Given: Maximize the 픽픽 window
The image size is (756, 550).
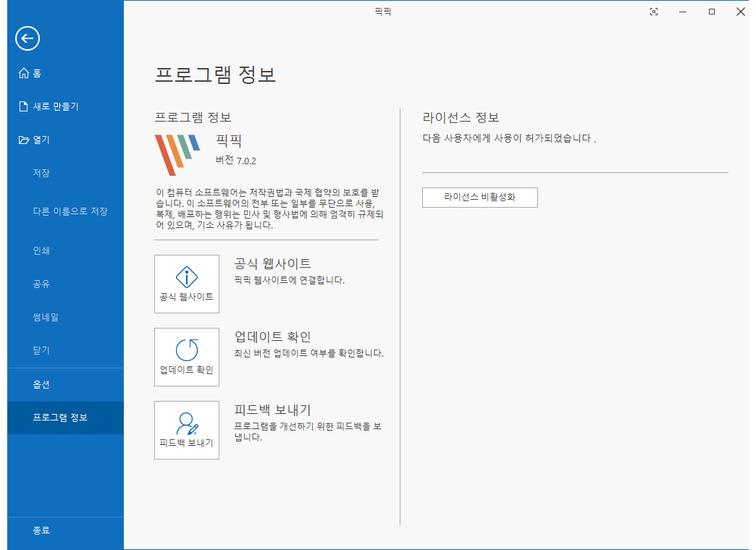Looking at the screenshot, I should 712,12.
